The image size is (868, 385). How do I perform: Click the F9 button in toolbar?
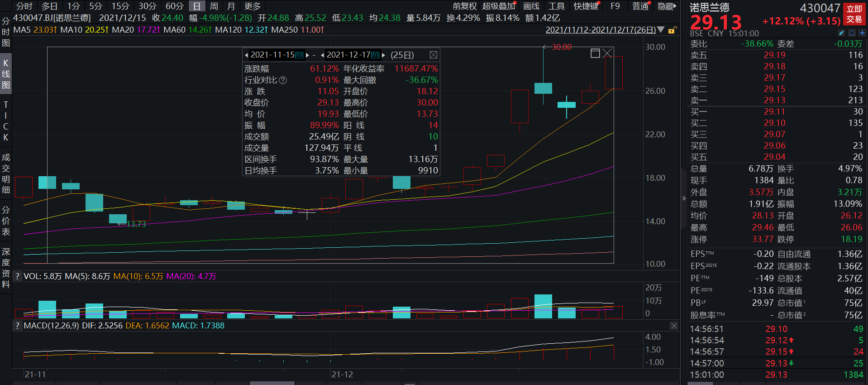(x=615, y=6)
